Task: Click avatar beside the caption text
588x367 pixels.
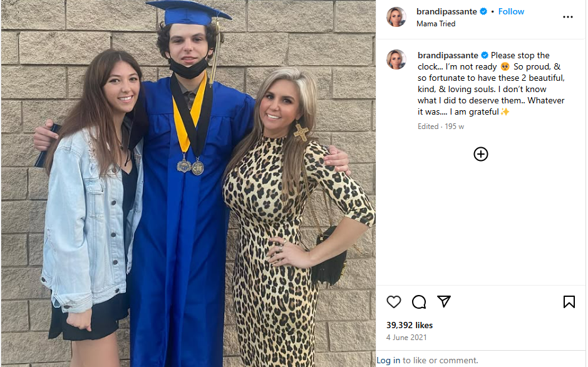Action: pos(396,59)
